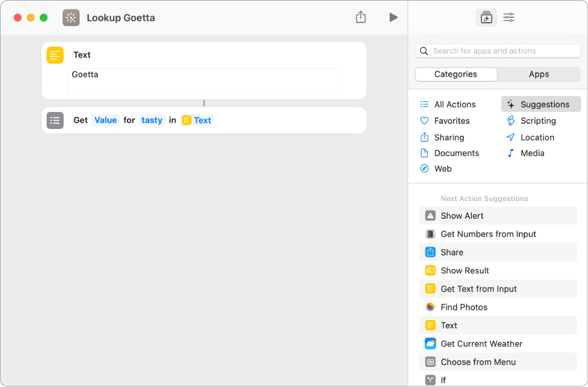This screenshot has height=387, width=588.
Task: Open the Value dropdown in Get action
Action: pos(105,120)
